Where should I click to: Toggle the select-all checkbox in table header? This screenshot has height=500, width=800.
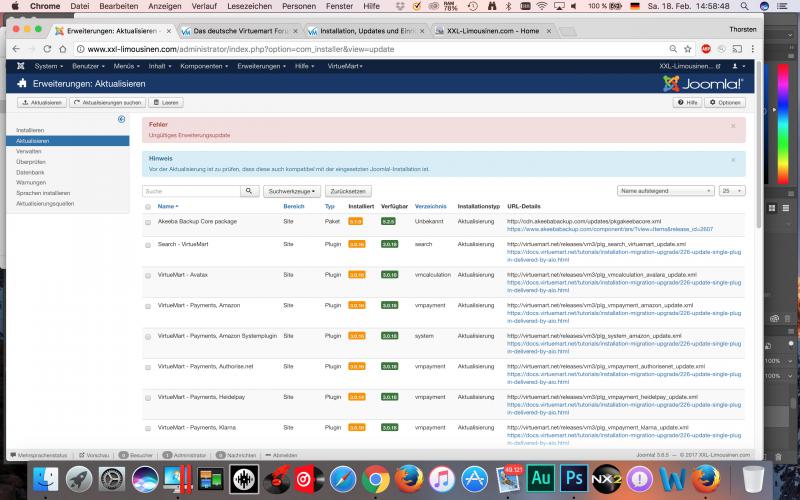(x=148, y=206)
